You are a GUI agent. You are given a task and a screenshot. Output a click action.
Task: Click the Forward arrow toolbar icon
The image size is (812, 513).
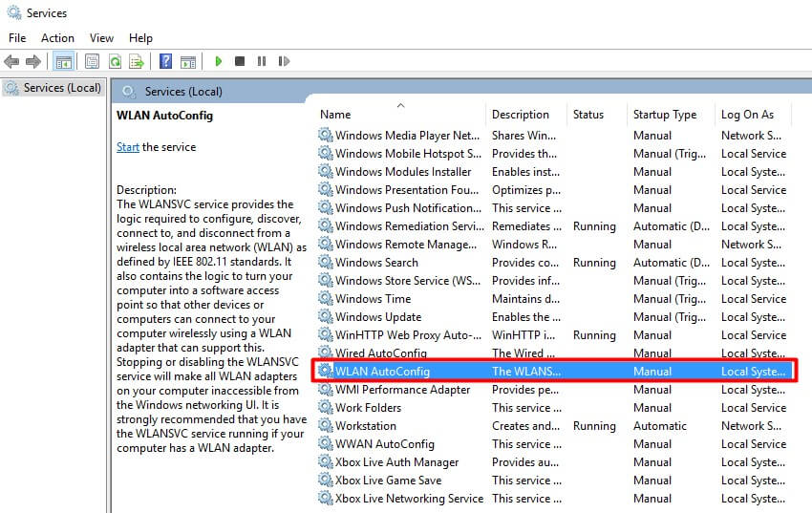coord(33,61)
